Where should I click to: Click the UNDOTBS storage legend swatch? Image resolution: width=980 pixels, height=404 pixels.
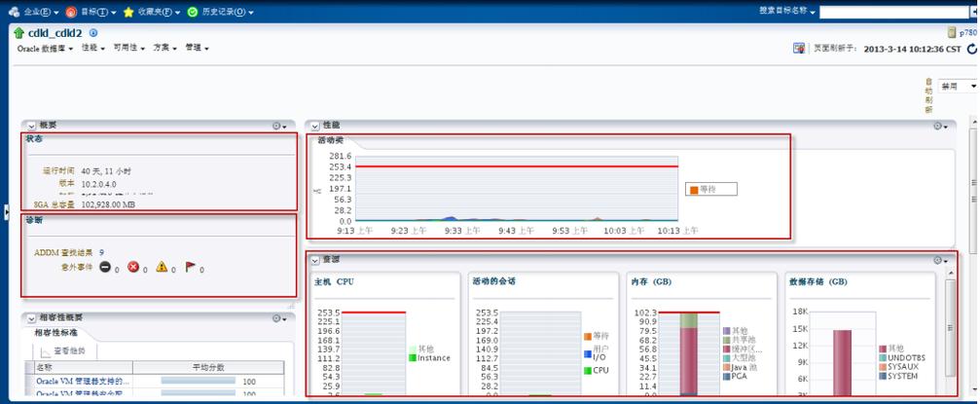pyautogui.click(x=883, y=358)
